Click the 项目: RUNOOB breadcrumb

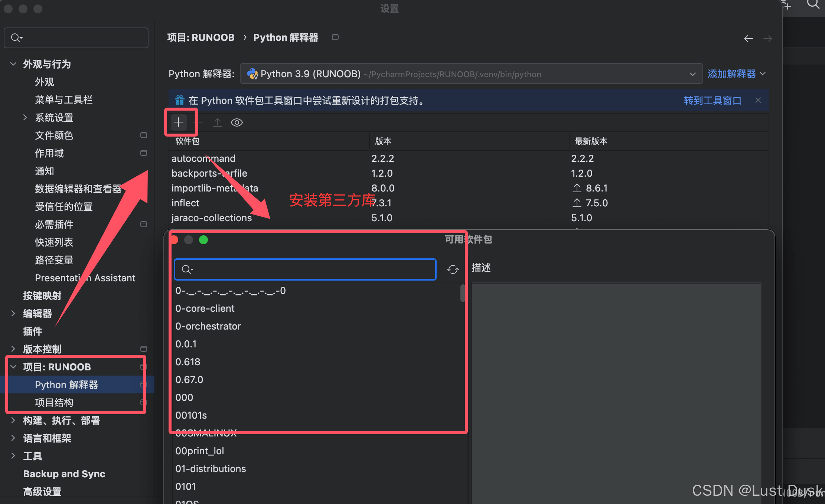201,37
